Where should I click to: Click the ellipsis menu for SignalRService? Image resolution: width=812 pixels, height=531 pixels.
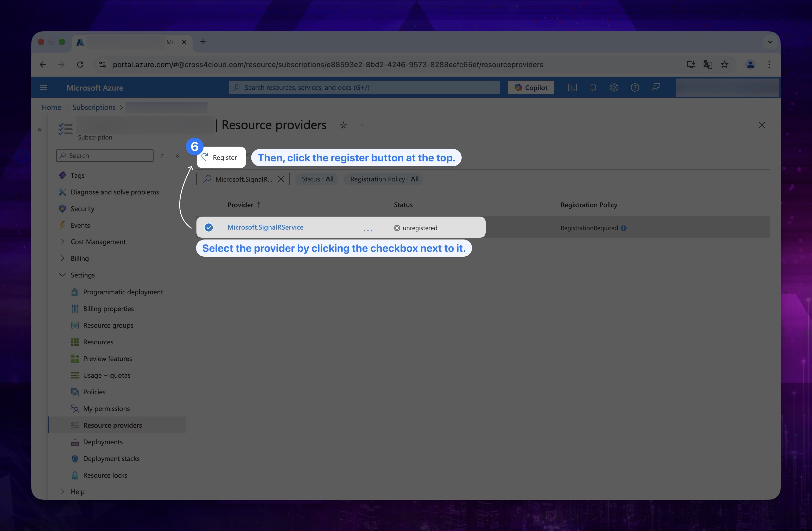click(x=368, y=227)
